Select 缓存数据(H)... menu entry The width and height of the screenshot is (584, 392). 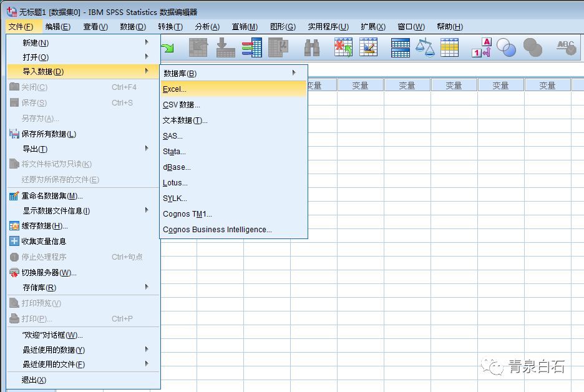tap(84, 226)
